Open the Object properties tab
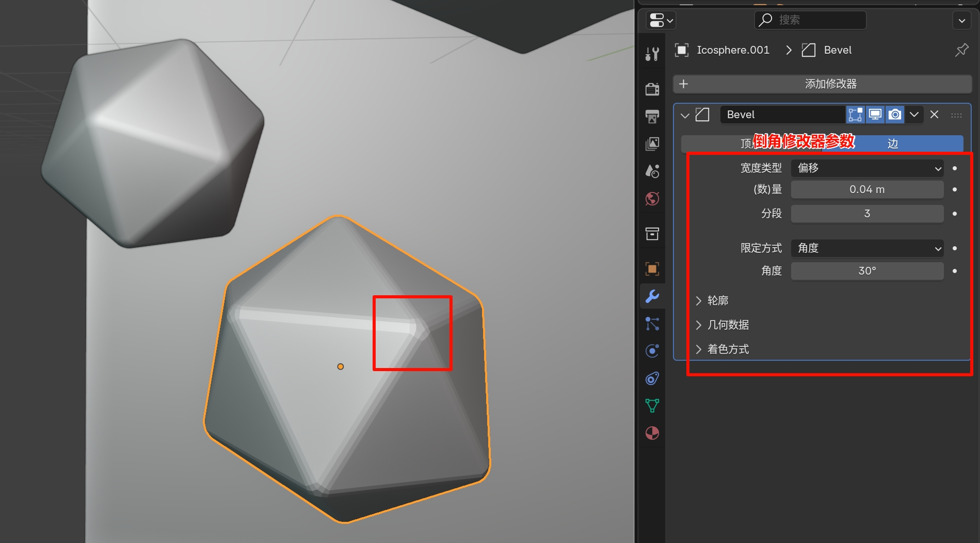The image size is (980, 543). pyautogui.click(x=652, y=268)
